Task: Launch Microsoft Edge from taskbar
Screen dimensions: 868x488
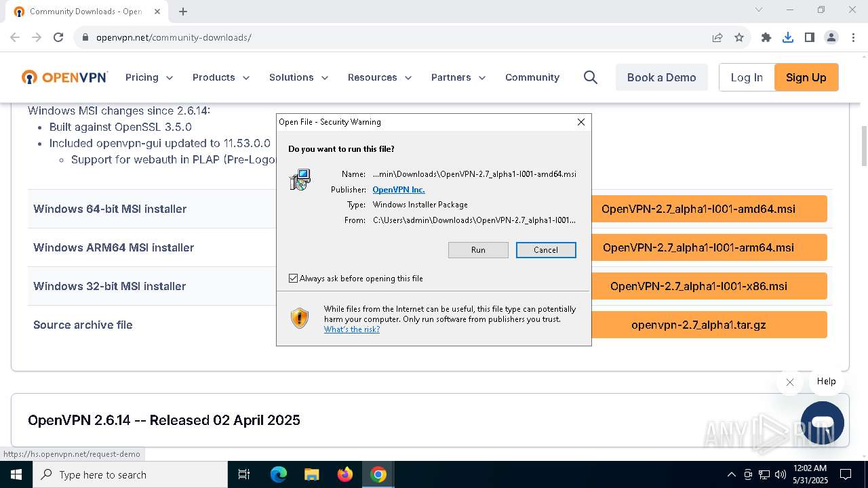Action: [x=279, y=474]
